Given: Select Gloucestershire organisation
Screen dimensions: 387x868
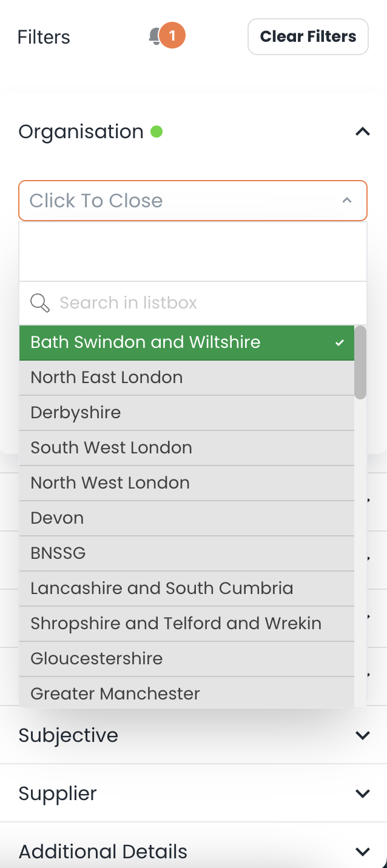Looking at the screenshot, I should [187, 659].
